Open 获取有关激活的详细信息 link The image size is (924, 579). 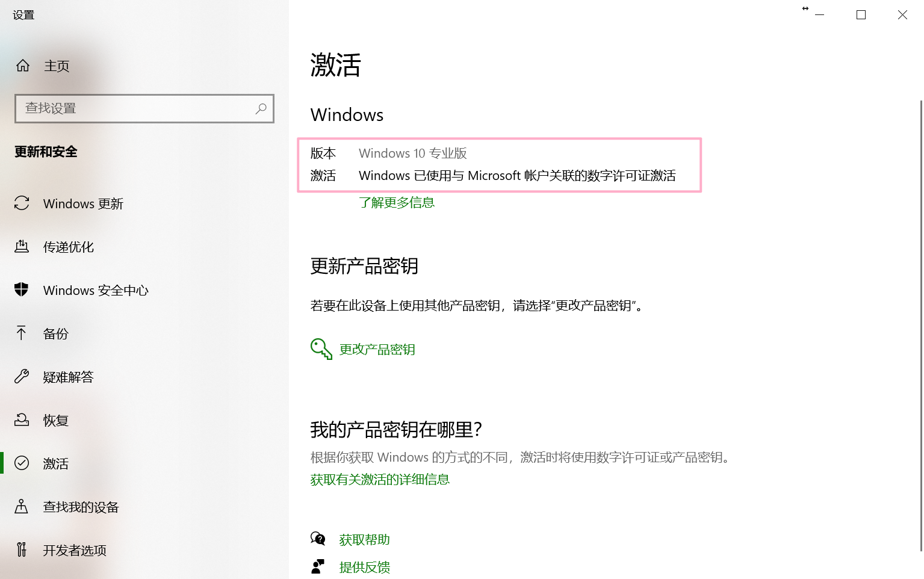[379, 479]
